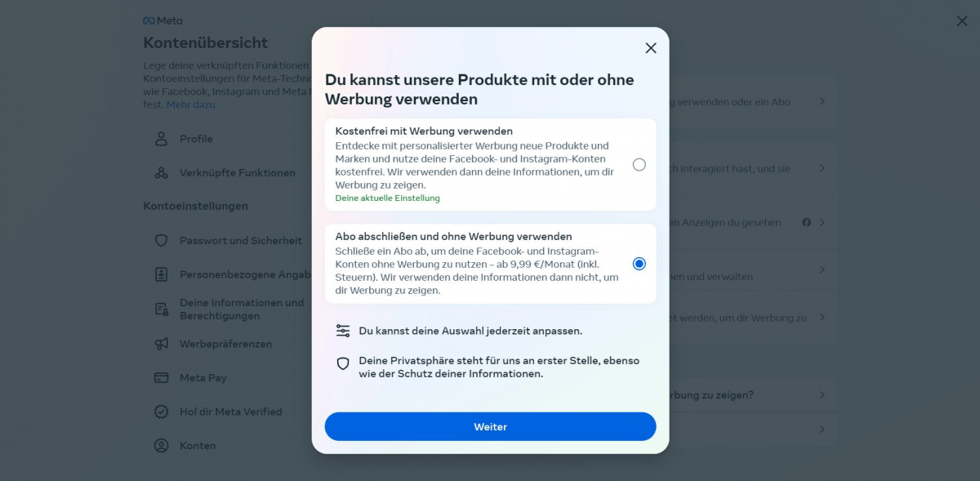Screen dimensions: 980x481
Task: Close the ad choice dialog with X
Action: 651,48
